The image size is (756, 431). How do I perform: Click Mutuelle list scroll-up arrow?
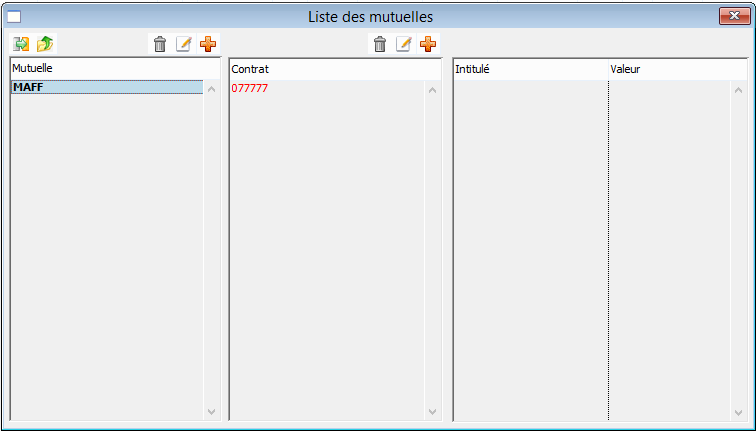211,89
